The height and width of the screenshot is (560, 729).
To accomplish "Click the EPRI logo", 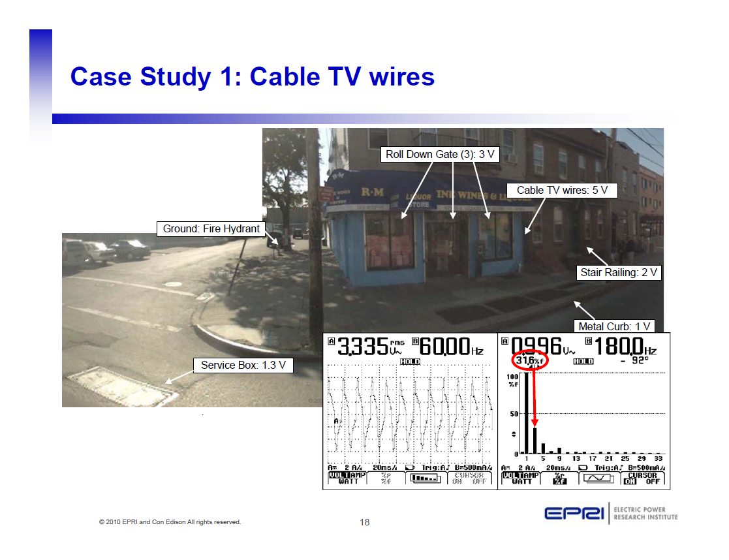I will [574, 513].
